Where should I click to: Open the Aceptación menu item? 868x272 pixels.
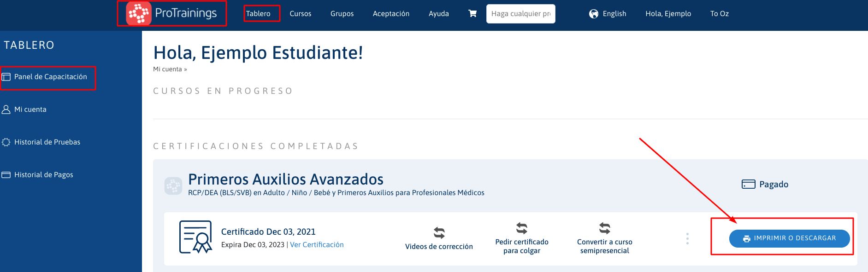[x=391, y=14]
